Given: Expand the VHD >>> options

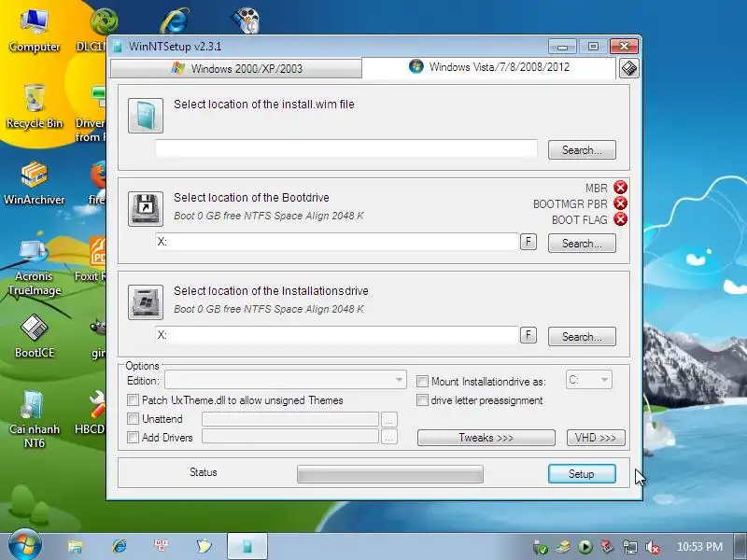Looking at the screenshot, I should 596,438.
